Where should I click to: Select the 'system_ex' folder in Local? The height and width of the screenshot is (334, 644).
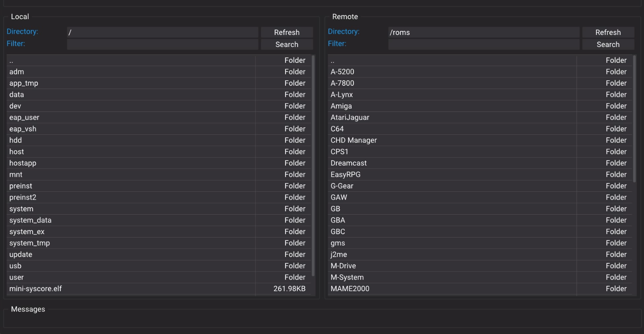tap(159, 232)
